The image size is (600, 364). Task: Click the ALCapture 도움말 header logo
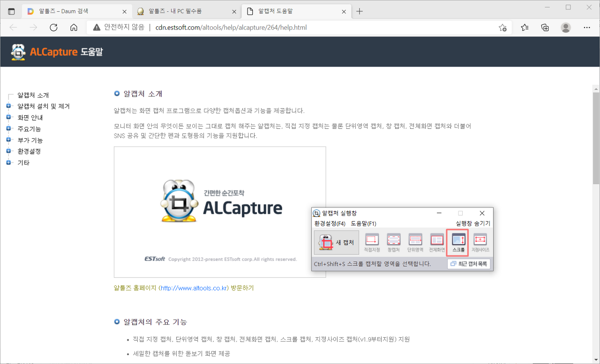(57, 52)
